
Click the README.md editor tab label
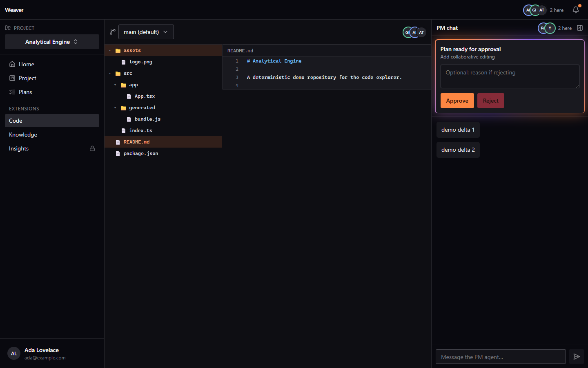[240, 51]
